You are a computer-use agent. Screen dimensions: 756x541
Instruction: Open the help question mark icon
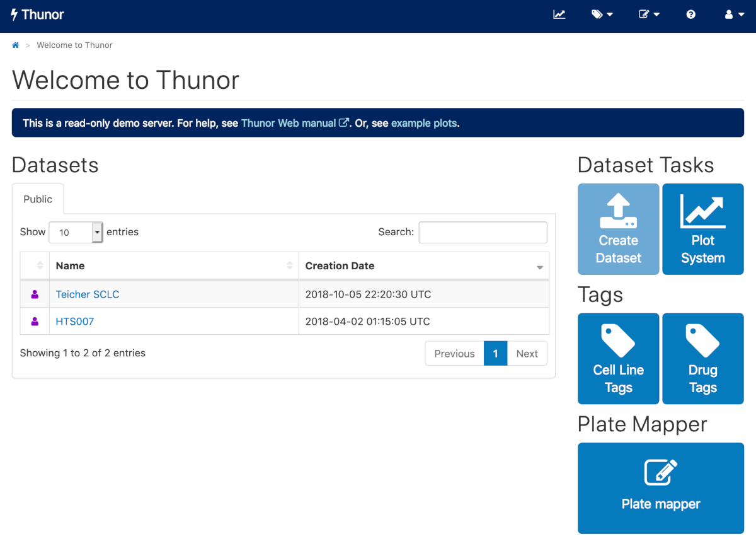point(691,15)
